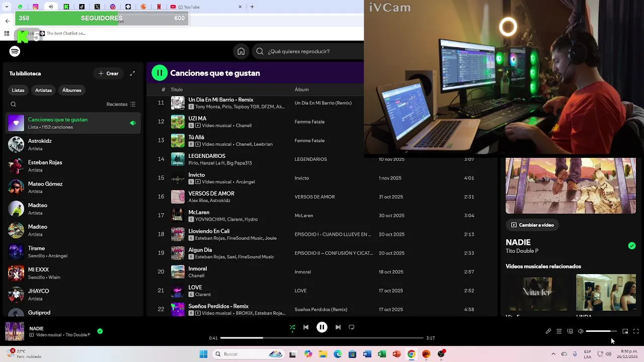Open LINDA related music video thumbnail
Image resolution: width=644 pixels, height=362 pixels.
tap(606, 293)
